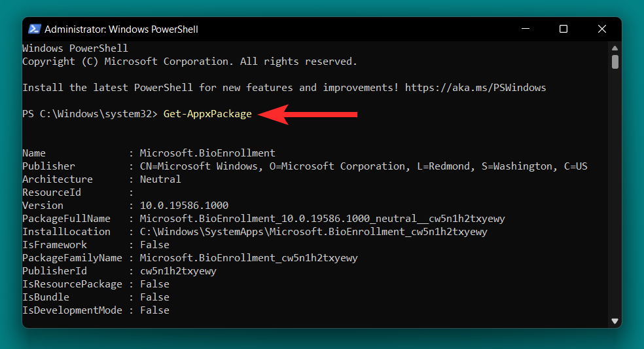Click the PackageFamilyName value text
644x349 pixels.
(x=249, y=258)
